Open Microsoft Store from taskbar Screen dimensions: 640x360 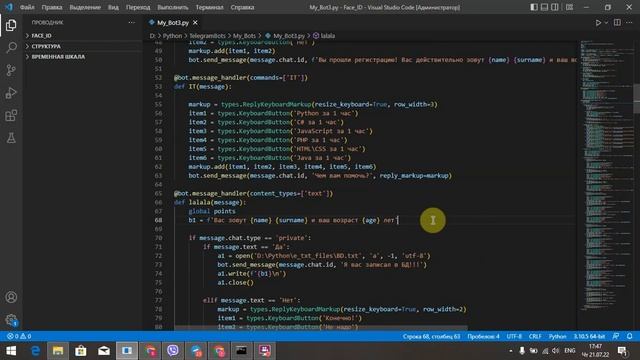point(81,351)
